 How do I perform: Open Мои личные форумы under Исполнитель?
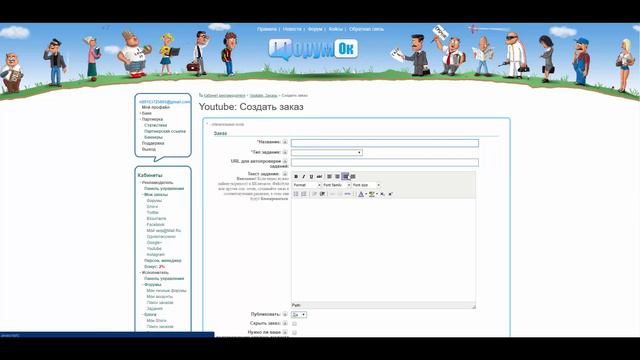point(166,291)
